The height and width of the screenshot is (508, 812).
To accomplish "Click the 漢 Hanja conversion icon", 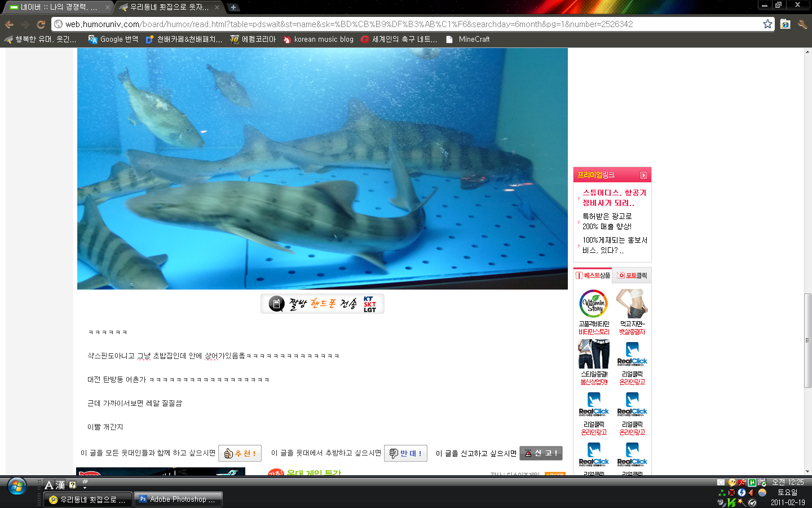I will coord(60,485).
